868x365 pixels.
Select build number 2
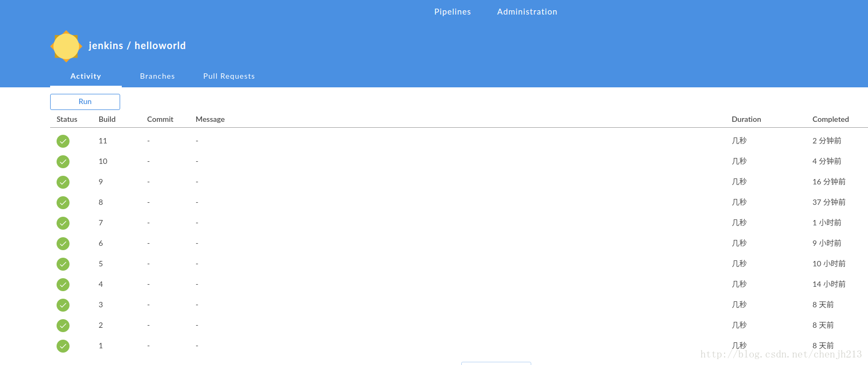pyautogui.click(x=101, y=325)
